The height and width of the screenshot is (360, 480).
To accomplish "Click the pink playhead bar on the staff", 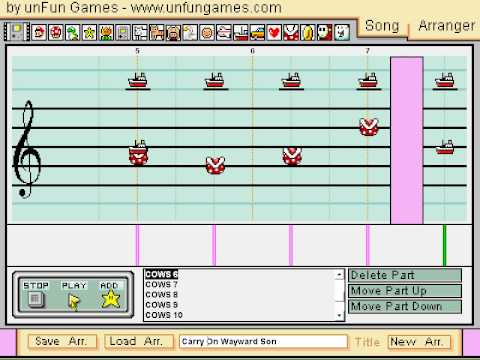I will tap(407, 140).
